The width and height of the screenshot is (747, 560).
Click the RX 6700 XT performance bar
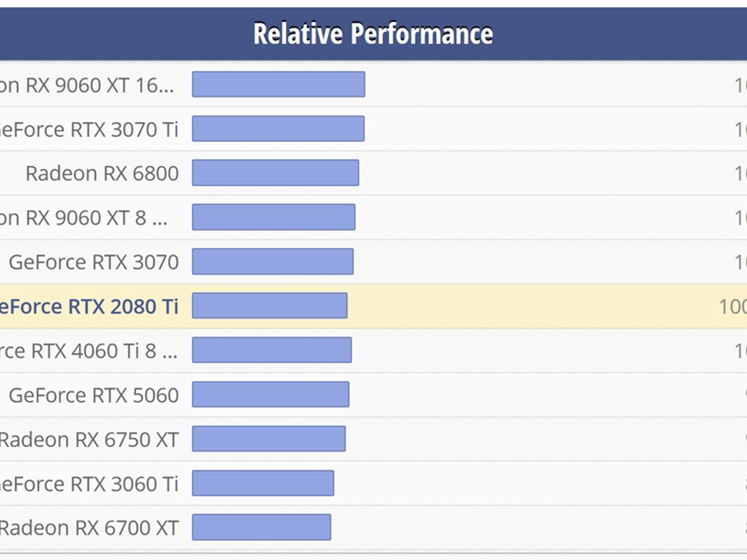262,527
